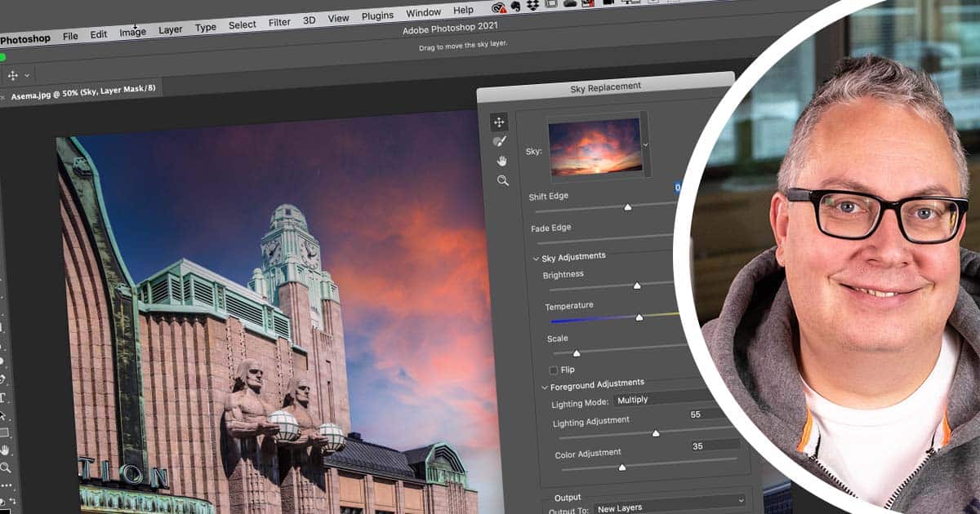Switch to the Asema.jpg document tab
Image resolution: width=980 pixels, height=514 pixels.
pos(82,91)
